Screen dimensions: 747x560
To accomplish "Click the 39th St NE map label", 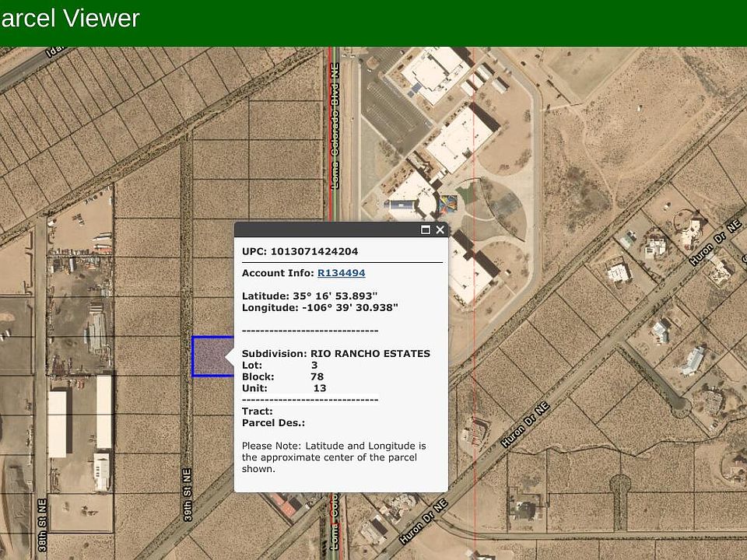I will pyautogui.click(x=188, y=495).
